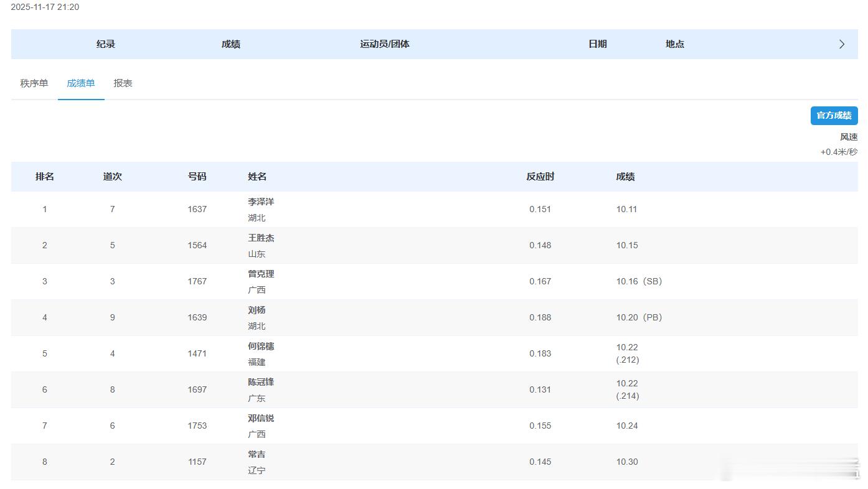Click the 姓名 column header
The width and height of the screenshot is (868, 489).
click(257, 177)
